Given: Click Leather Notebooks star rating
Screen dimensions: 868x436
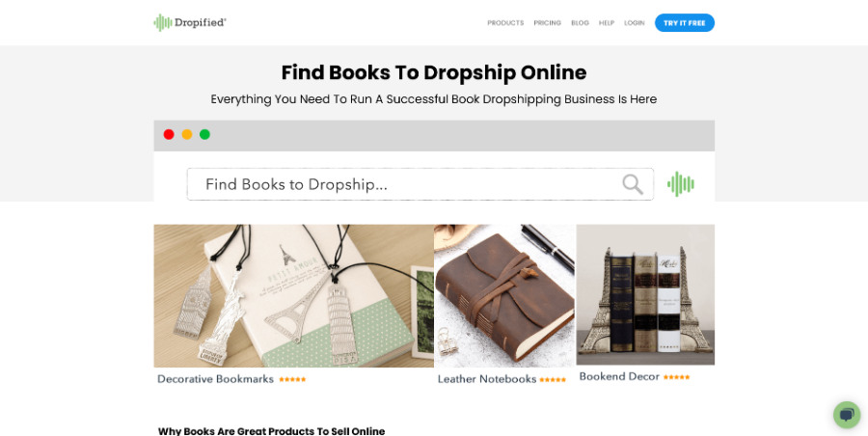Looking at the screenshot, I should tap(553, 379).
